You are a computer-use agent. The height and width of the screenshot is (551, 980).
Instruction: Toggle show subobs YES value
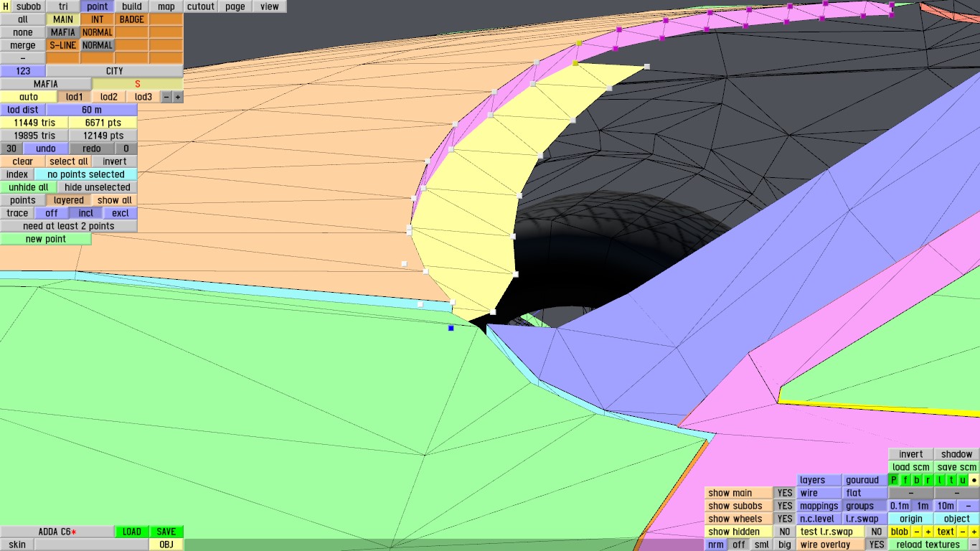pos(785,506)
